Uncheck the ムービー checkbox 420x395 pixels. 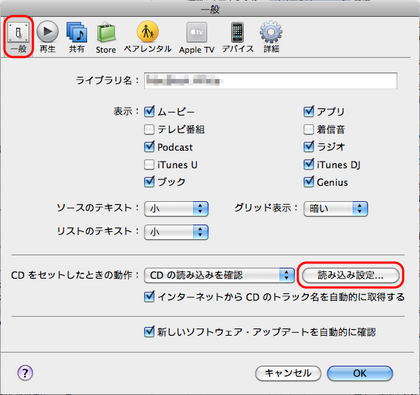click(x=149, y=111)
